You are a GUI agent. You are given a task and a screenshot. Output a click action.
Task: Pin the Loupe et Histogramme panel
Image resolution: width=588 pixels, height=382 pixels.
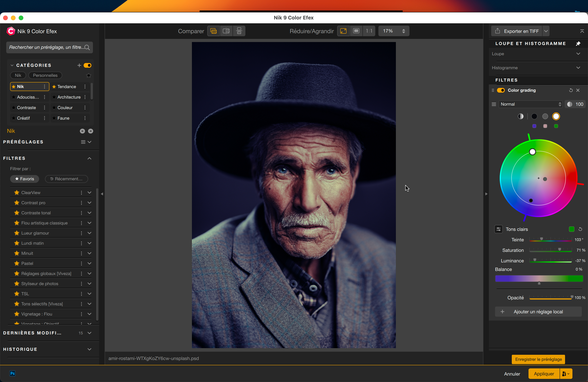pos(578,44)
